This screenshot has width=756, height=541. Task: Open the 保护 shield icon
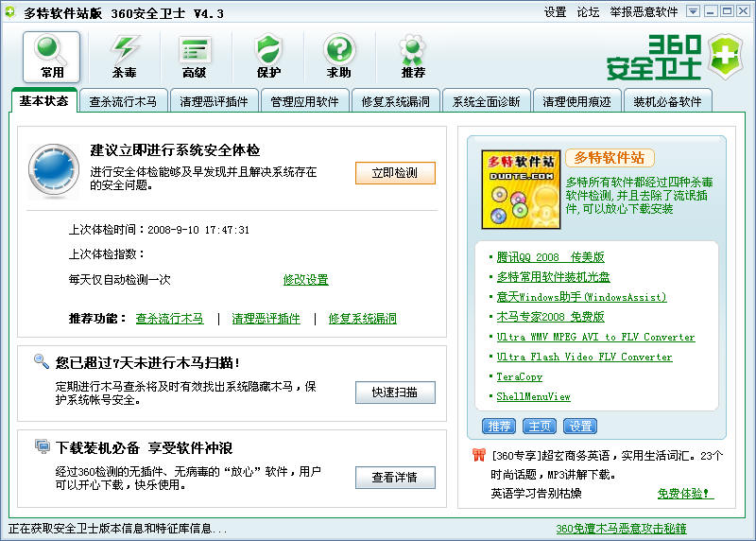click(268, 56)
